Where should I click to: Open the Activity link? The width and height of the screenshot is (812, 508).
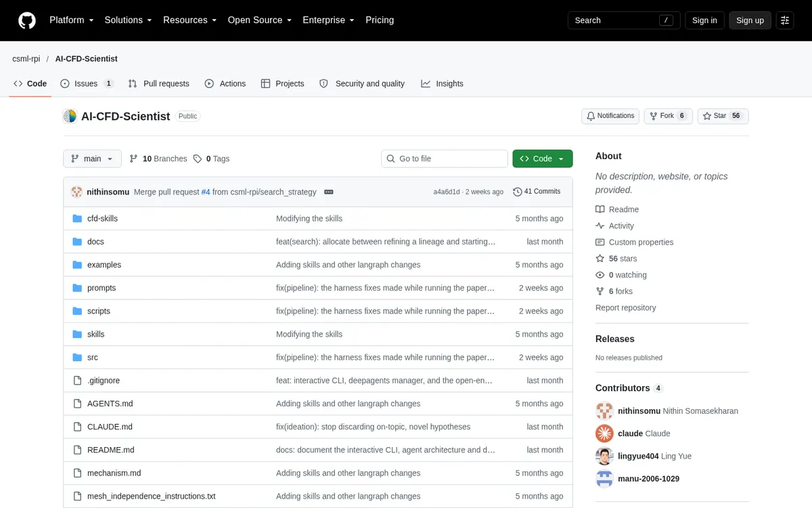click(x=614, y=226)
